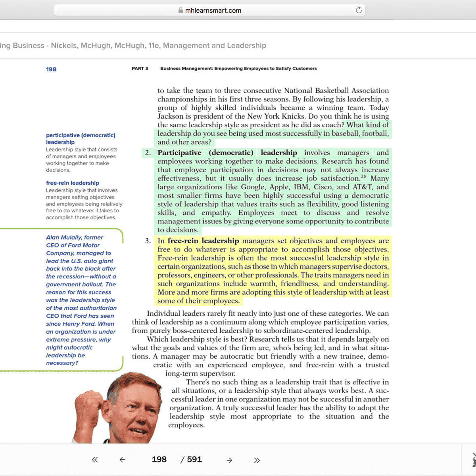
Task: Click the "PART 3" running header
Action: (x=140, y=69)
